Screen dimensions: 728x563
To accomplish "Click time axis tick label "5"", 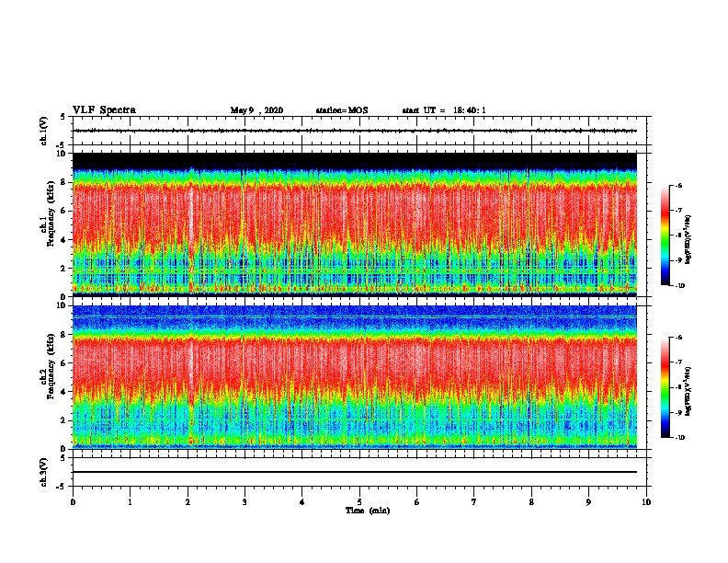I will 359,502.
